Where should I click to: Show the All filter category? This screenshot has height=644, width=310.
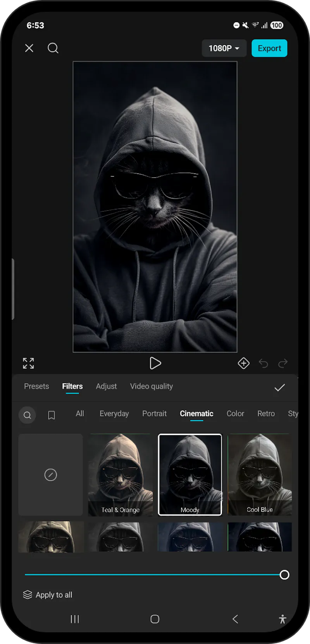pos(80,414)
